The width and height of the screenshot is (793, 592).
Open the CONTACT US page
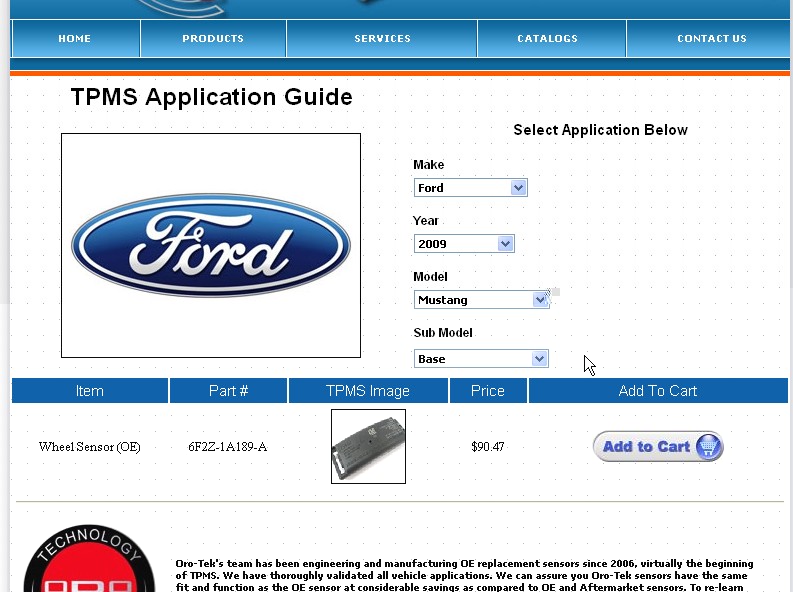pos(711,39)
